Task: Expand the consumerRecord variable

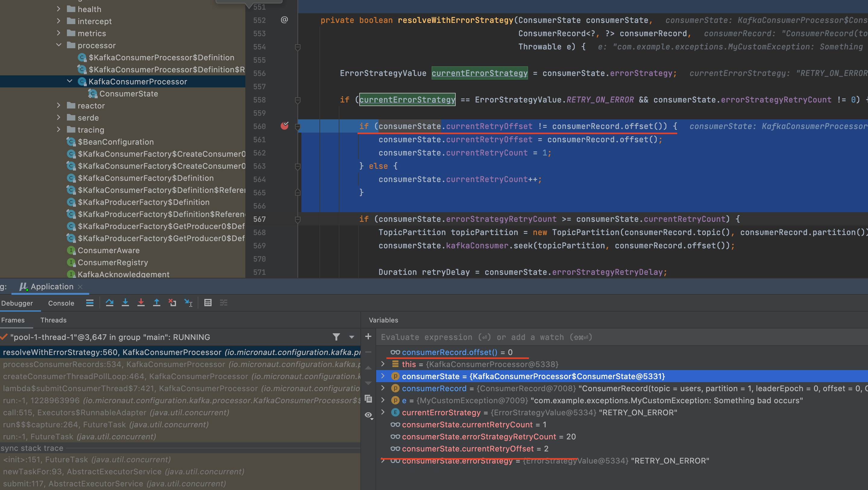Action: click(x=382, y=388)
